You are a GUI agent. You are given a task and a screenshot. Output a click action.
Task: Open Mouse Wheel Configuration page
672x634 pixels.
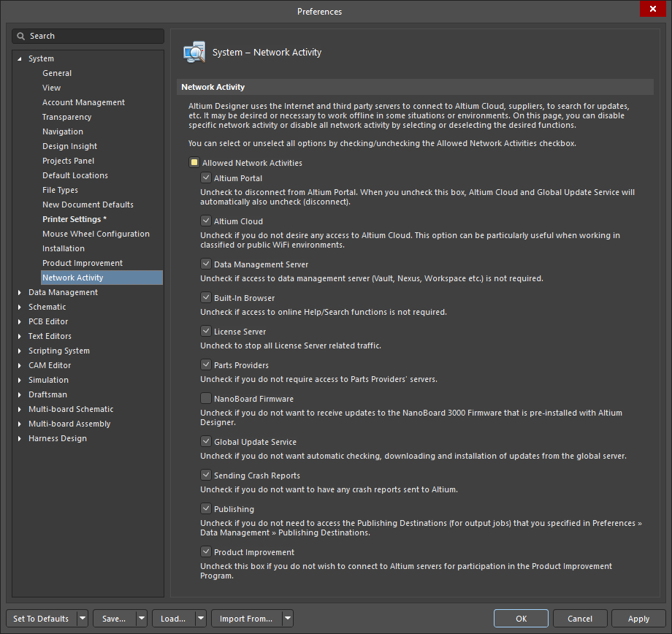click(96, 234)
